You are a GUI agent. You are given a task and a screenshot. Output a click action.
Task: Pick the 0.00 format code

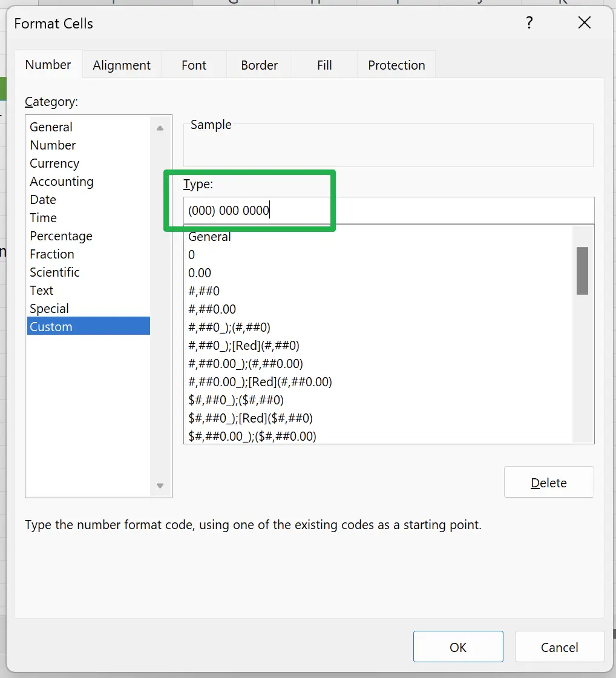click(200, 273)
